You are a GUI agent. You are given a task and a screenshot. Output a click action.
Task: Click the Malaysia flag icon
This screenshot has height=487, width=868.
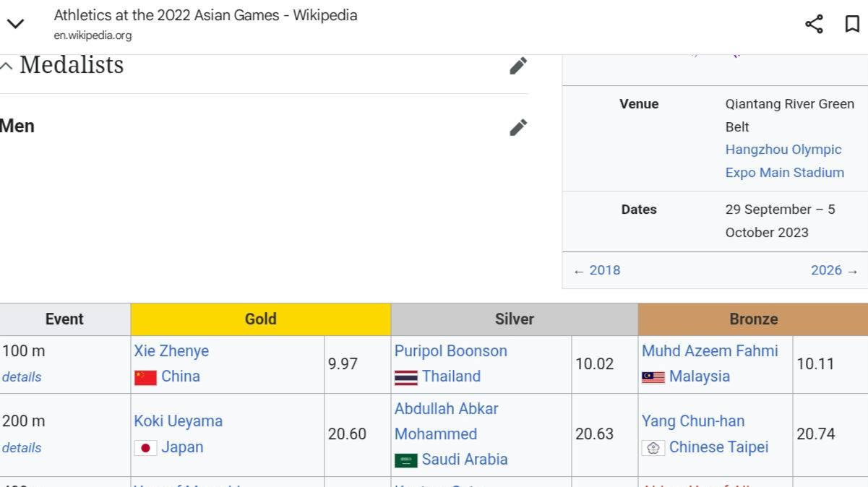(x=653, y=377)
